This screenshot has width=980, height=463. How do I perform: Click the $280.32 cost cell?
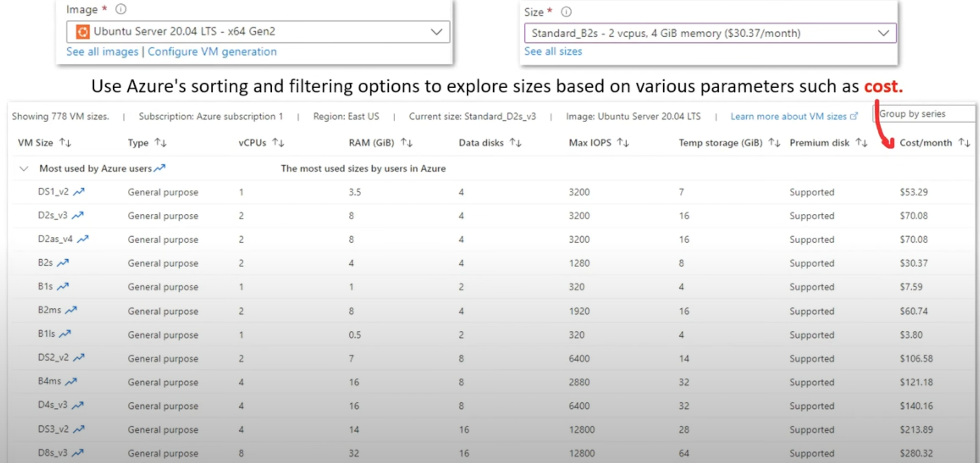tap(916, 453)
